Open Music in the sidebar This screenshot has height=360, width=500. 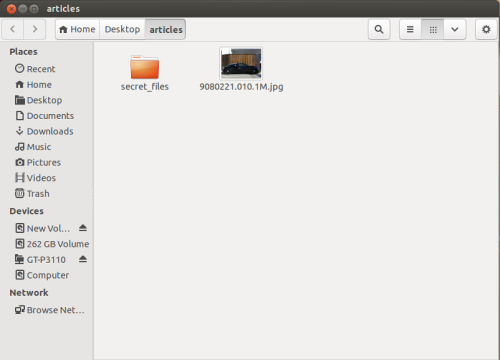pos(48,147)
